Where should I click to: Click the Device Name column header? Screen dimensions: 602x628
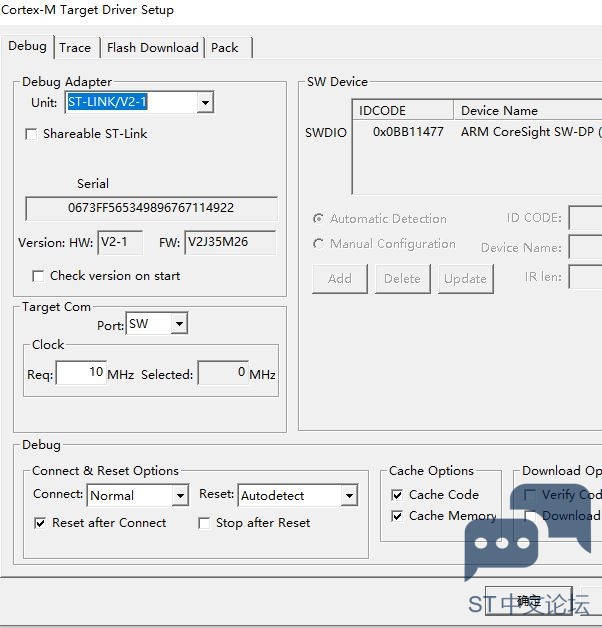528,110
